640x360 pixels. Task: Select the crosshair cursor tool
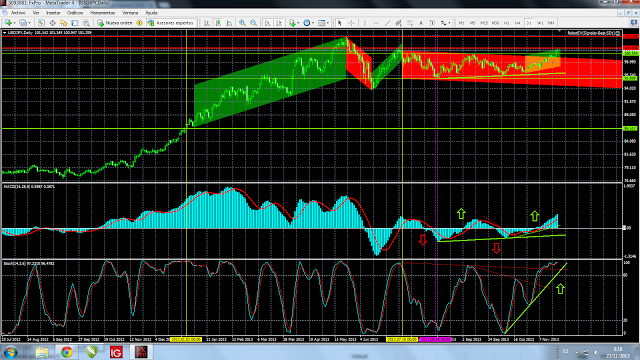(351, 23)
